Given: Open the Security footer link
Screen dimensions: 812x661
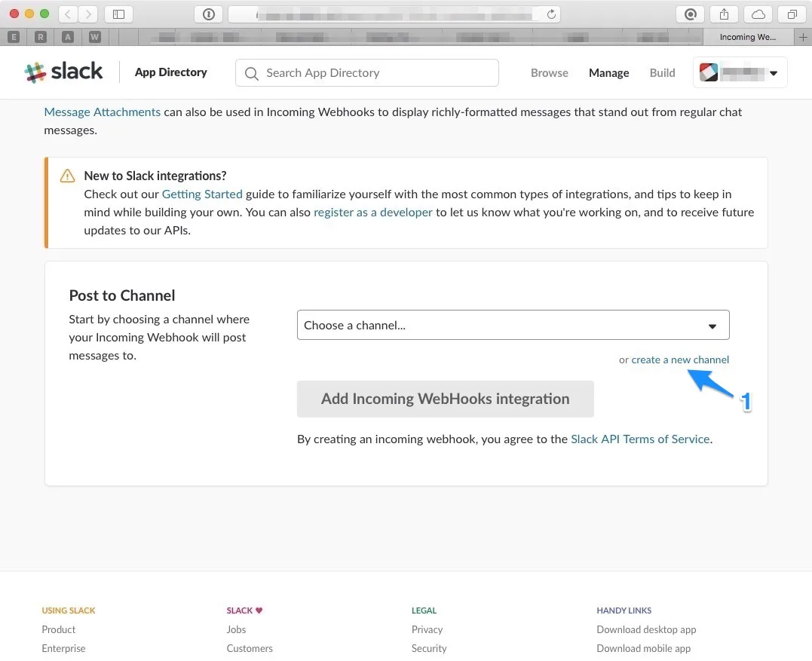Looking at the screenshot, I should click(429, 649).
